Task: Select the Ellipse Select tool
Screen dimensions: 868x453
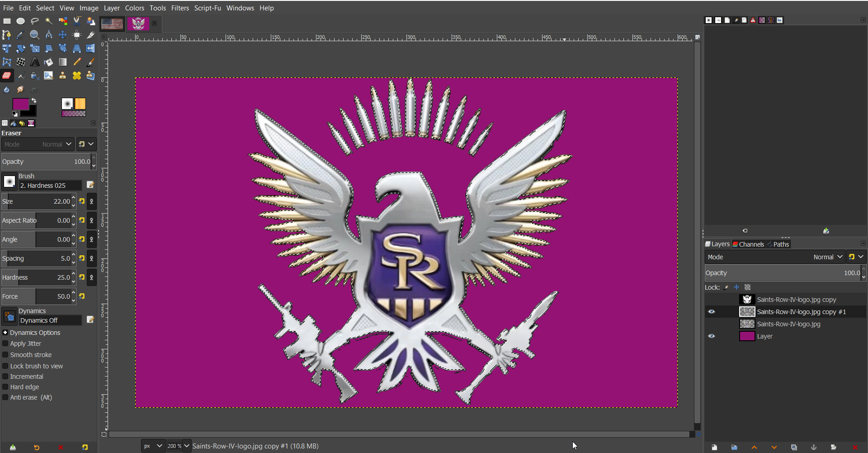Action: pos(21,21)
